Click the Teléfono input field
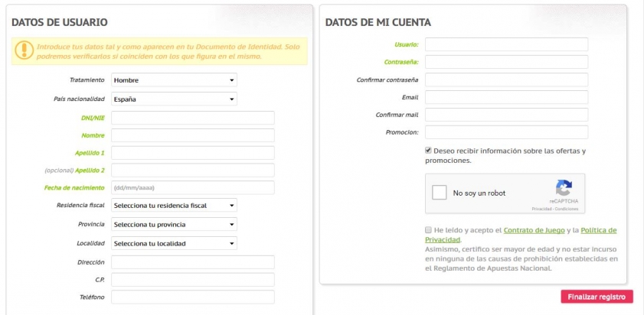The height and width of the screenshot is (315, 644). tap(193, 297)
